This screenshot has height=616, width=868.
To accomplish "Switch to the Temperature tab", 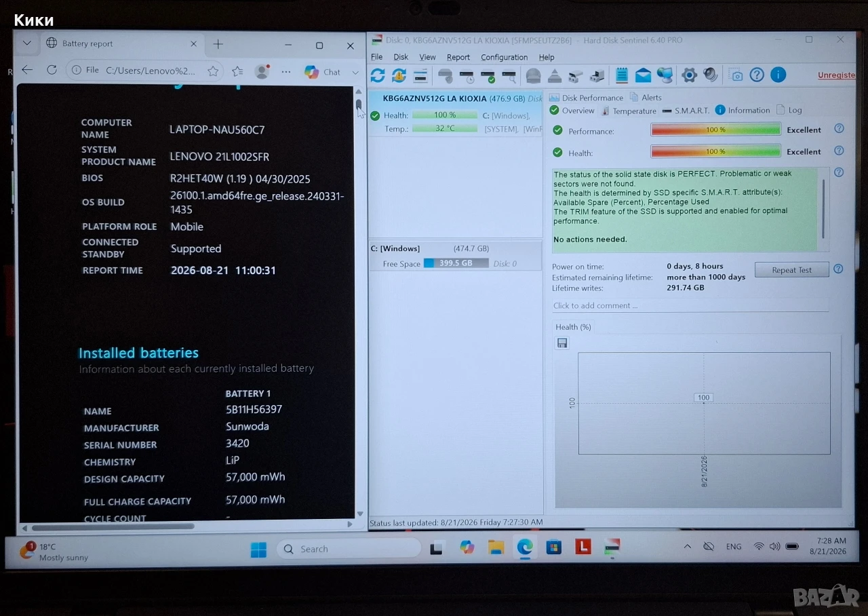I will 628,111.
